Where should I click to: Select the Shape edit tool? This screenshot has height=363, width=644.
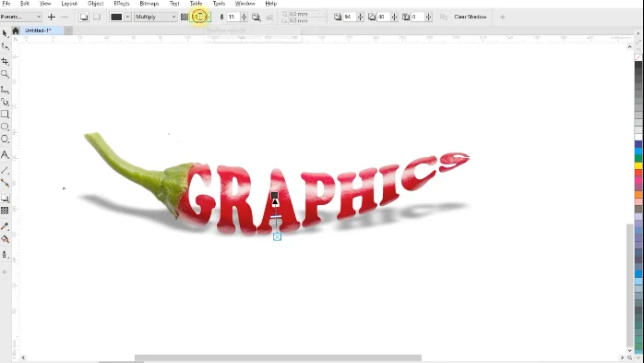click(5, 46)
